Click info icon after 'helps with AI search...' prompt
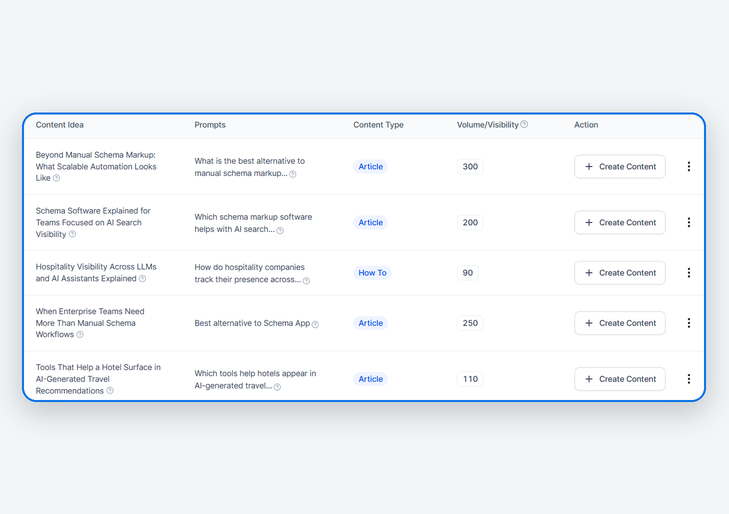 pyautogui.click(x=280, y=230)
